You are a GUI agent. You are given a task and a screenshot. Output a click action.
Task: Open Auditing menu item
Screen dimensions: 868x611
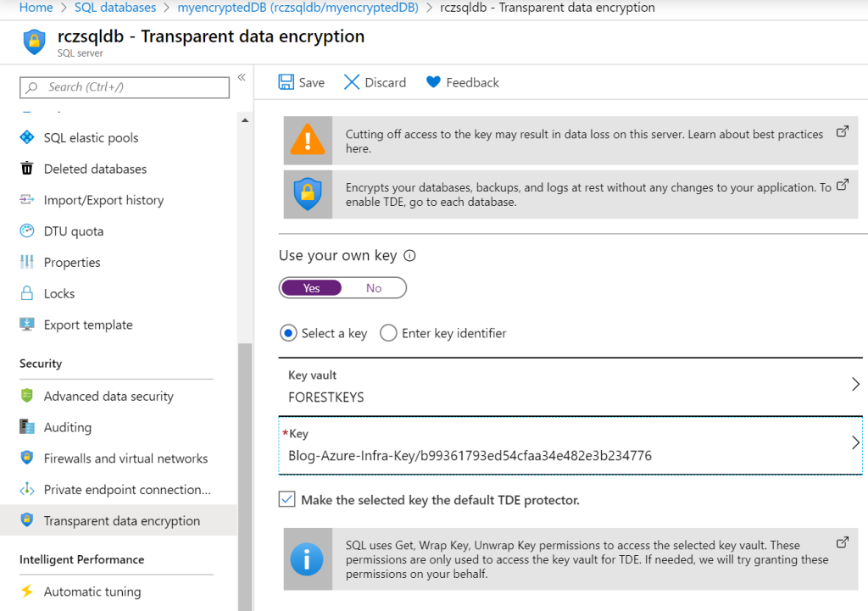click(x=68, y=427)
